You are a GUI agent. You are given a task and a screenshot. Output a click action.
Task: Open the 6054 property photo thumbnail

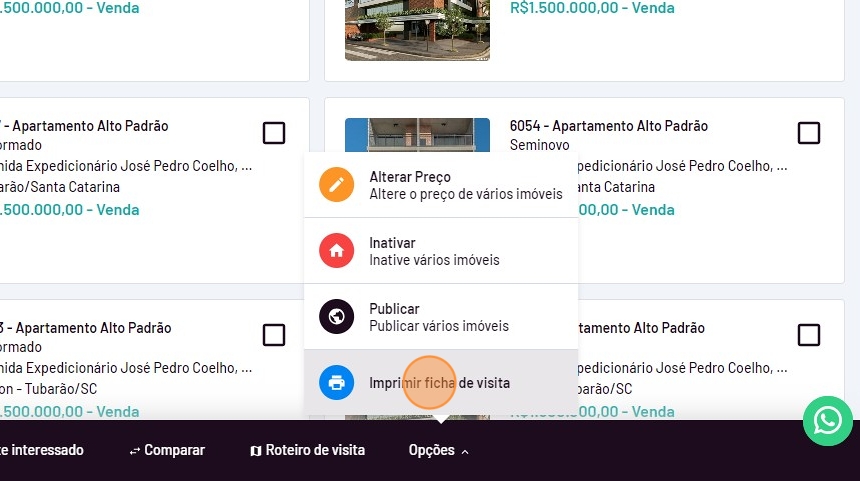[417, 135]
